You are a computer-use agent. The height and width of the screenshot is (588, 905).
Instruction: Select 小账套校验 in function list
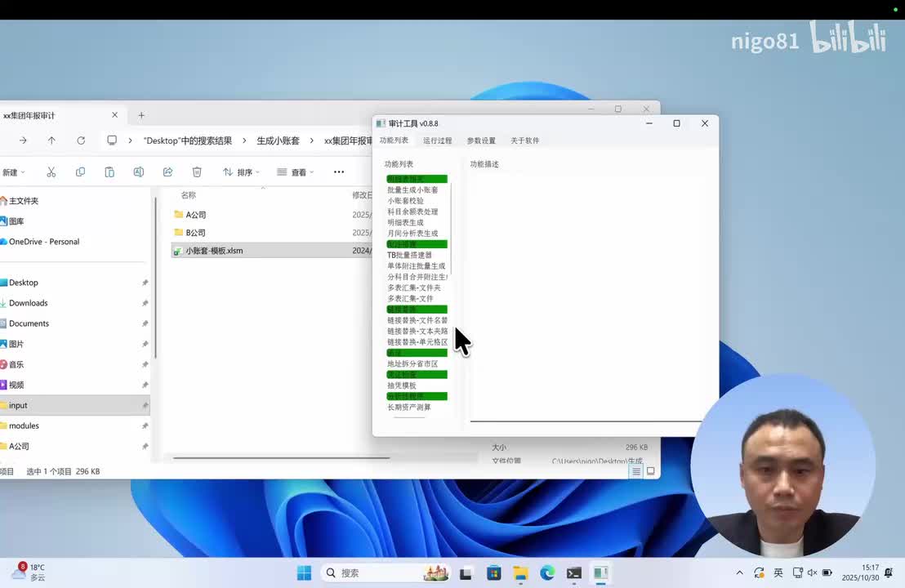tap(405, 201)
